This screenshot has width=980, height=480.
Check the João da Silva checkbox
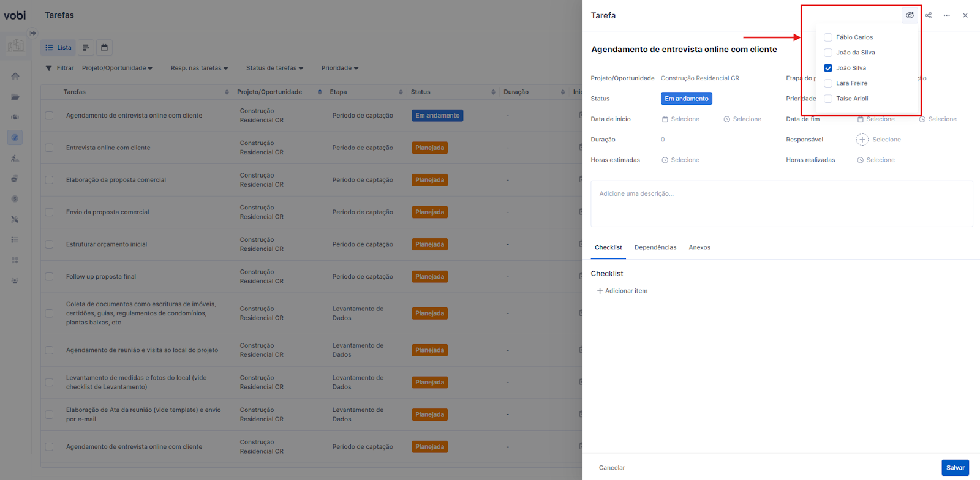click(828, 53)
